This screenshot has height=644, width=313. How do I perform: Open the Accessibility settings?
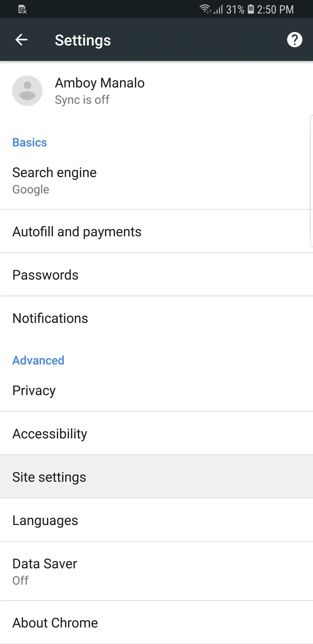[x=156, y=433]
